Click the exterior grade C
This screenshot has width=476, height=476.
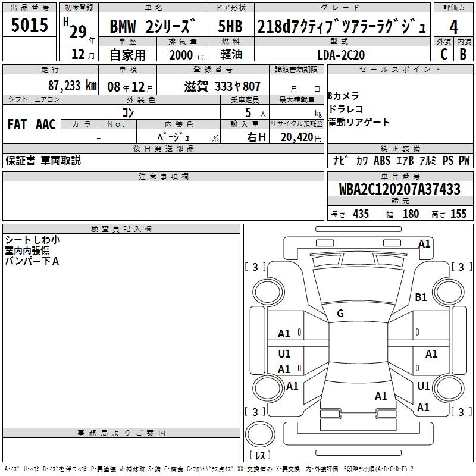[444, 54]
